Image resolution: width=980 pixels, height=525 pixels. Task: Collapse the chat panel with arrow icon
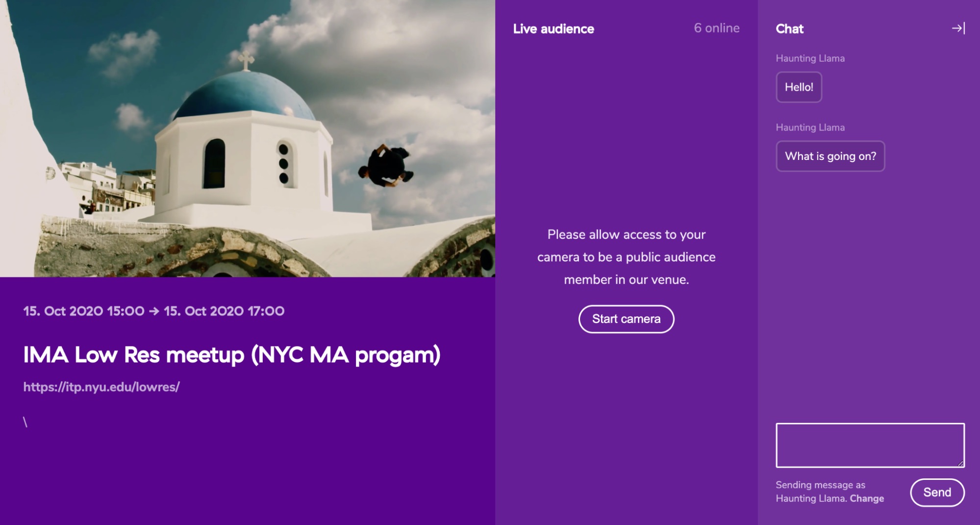click(x=958, y=28)
